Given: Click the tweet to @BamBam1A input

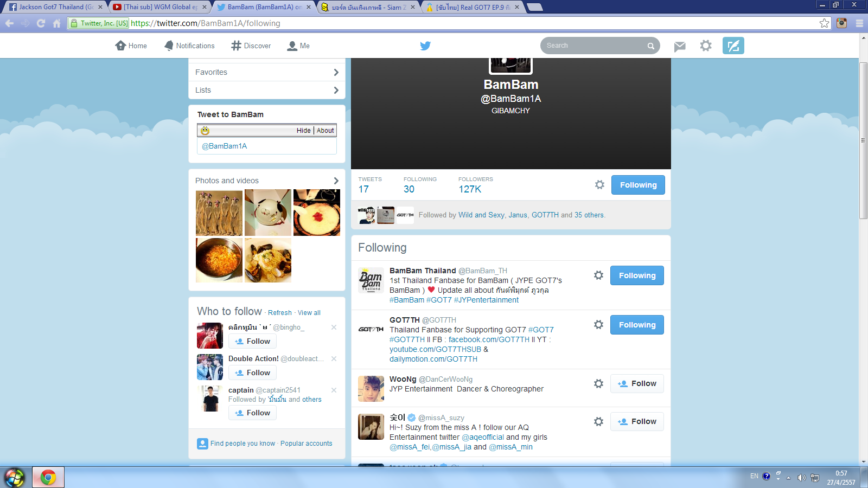Looking at the screenshot, I should point(267,146).
